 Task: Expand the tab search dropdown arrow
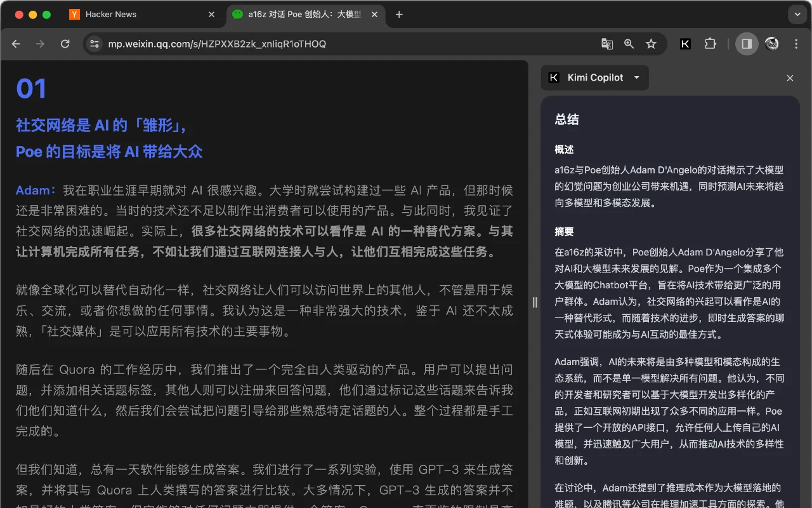click(x=797, y=14)
